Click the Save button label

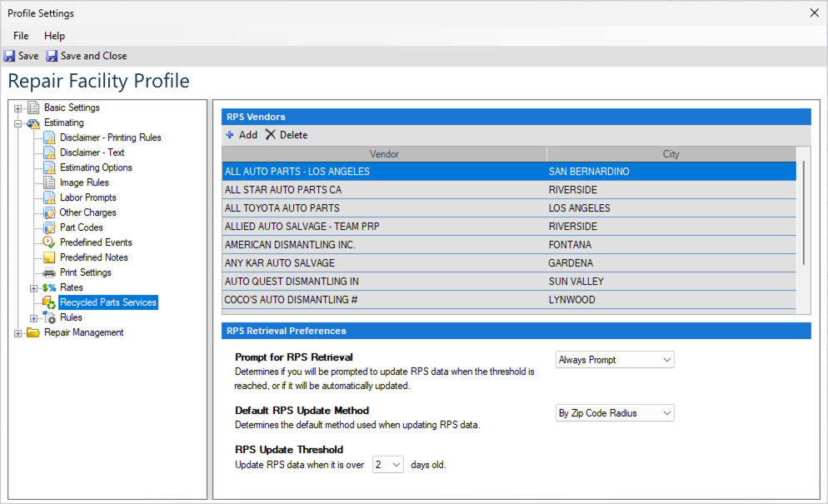click(x=28, y=56)
